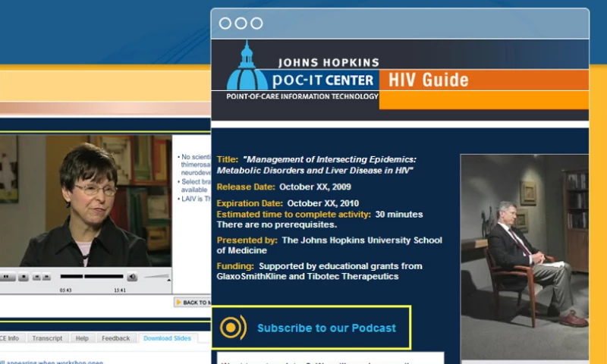Select the Download Slides tab
This screenshot has width=607, height=364.
(x=167, y=338)
